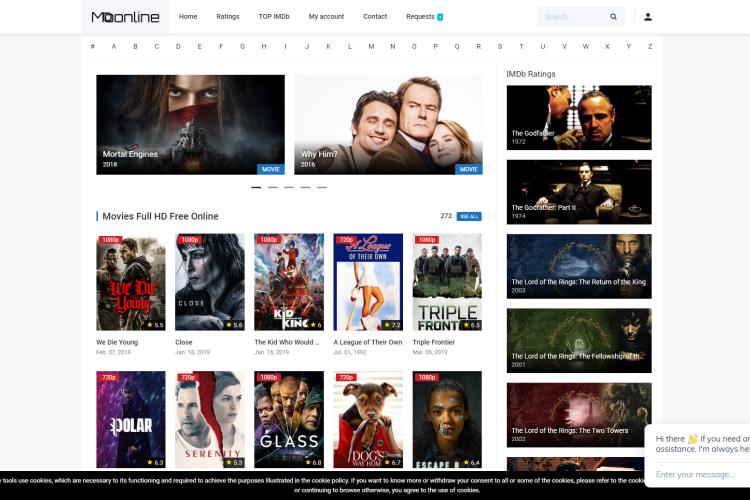This screenshot has width=750, height=500.
Task: Filter titles by letter S
Action: [500, 46]
